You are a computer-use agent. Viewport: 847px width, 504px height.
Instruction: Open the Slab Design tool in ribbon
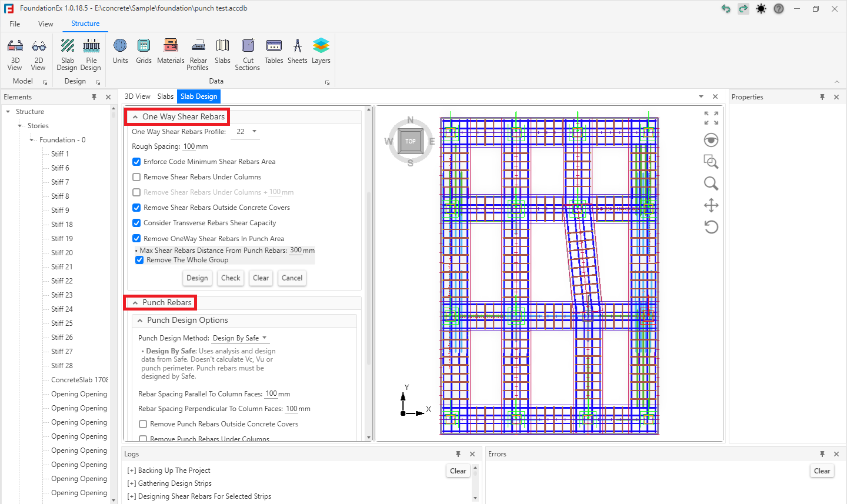68,55
